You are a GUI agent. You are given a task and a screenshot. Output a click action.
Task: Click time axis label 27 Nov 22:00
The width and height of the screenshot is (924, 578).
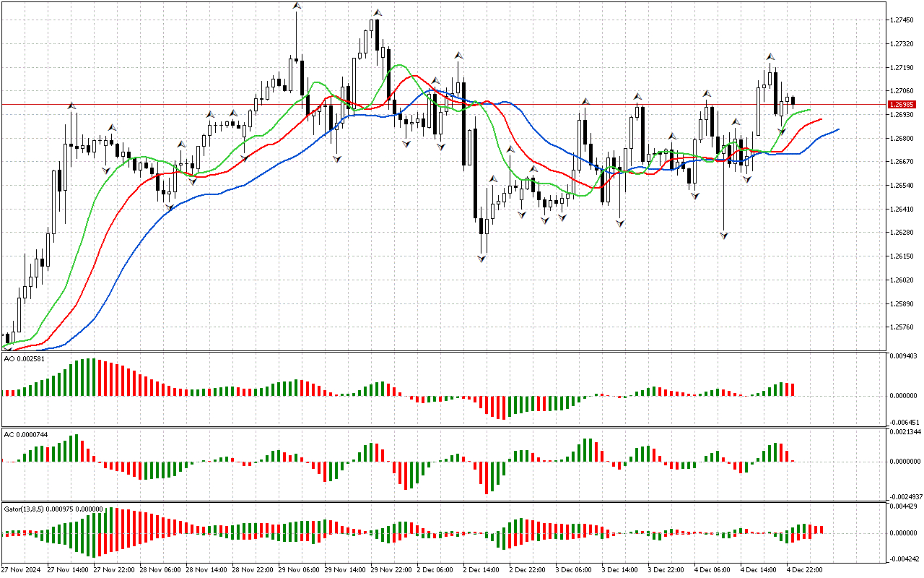click(x=113, y=569)
